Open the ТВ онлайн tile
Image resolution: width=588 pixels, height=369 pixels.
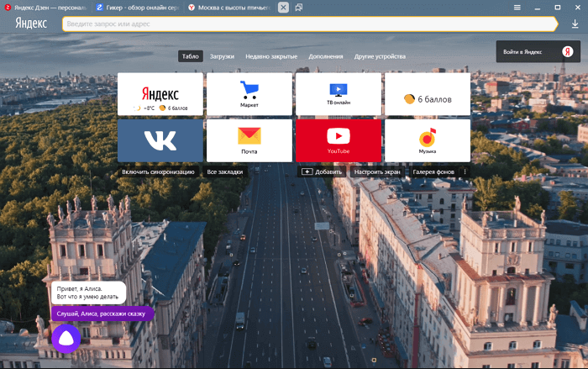point(338,93)
